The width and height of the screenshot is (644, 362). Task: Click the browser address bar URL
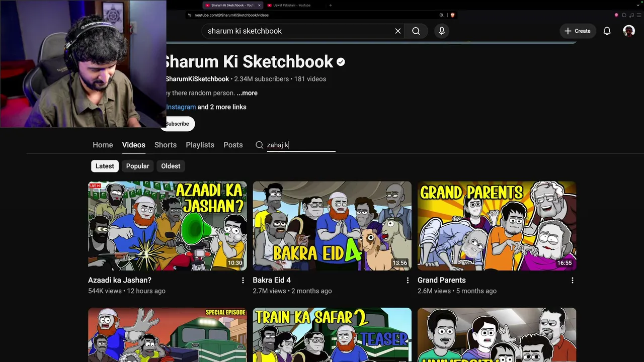232,15
